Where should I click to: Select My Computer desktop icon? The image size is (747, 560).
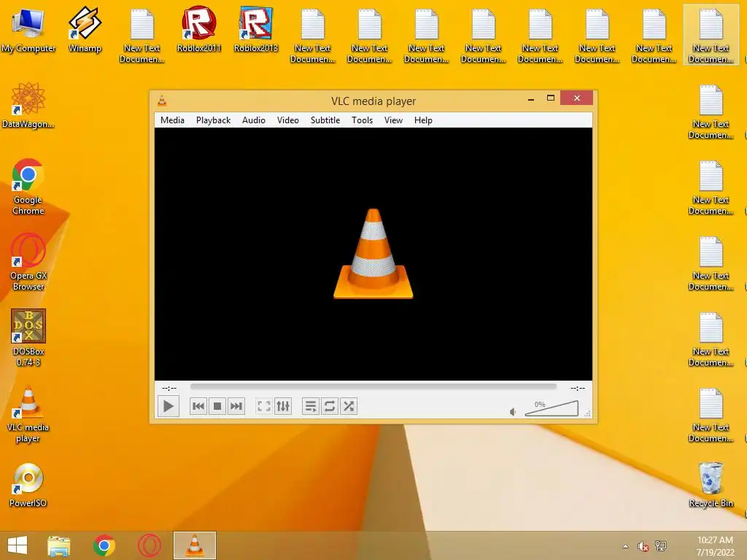point(28,31)
